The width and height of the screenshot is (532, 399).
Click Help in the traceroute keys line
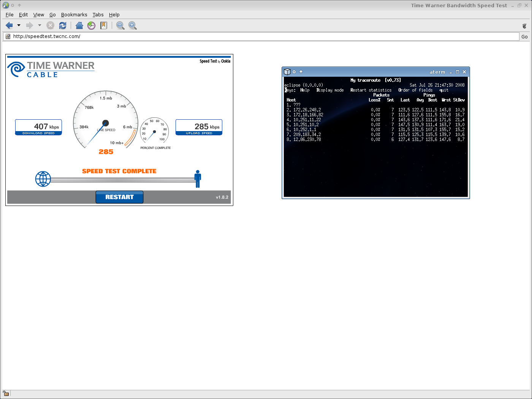305,90
